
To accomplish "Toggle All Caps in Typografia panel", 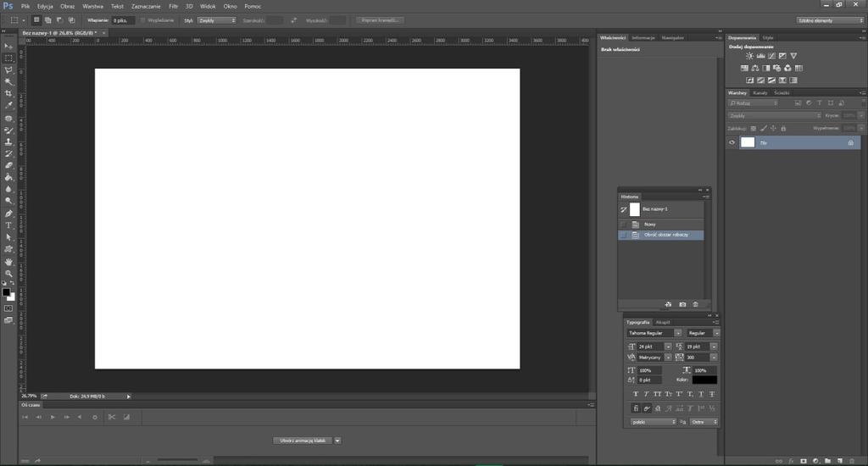I will coord(657,394).
